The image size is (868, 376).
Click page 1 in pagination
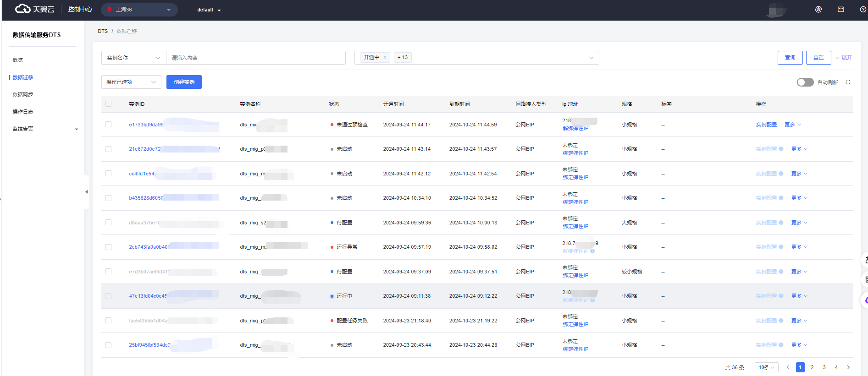click(800, 367)
